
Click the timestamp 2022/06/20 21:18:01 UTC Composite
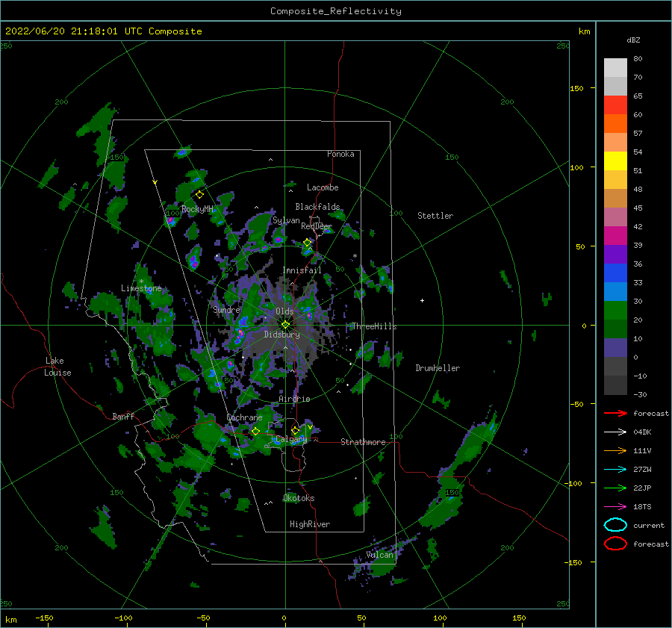tap(103, 31)
